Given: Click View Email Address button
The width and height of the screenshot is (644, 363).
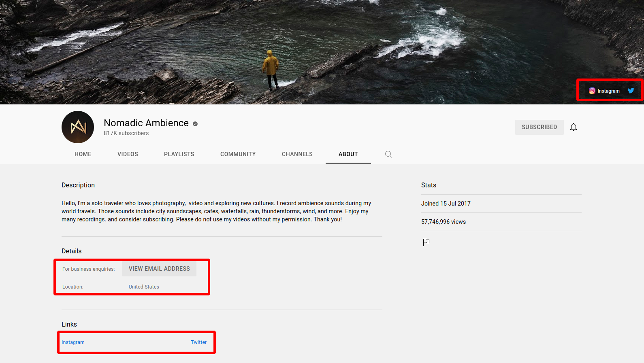Looking at the screenshot, I should point(159,269).
